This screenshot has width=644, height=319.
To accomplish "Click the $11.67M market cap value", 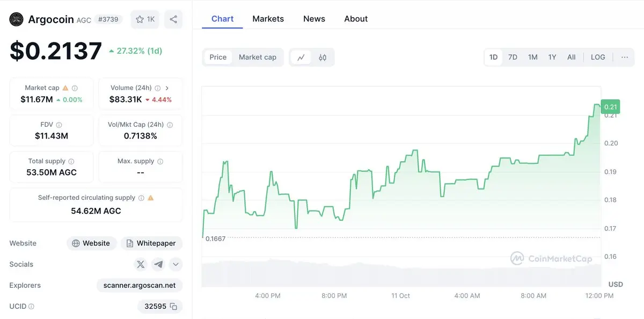I will (37, 99).
